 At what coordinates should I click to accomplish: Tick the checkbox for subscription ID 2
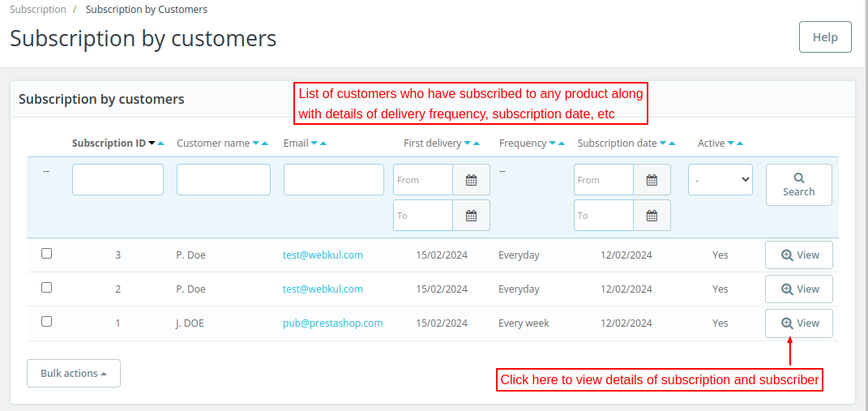(47, 288)
